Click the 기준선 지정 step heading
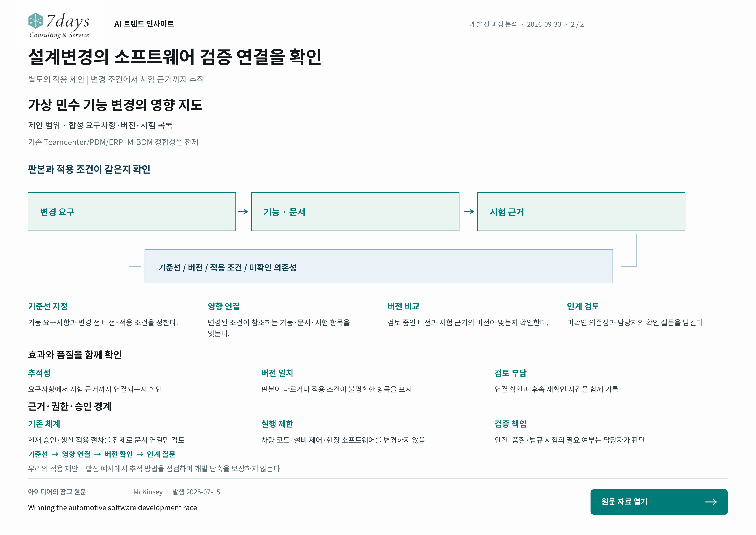The image size is (756, 535). tap(48, 306)
